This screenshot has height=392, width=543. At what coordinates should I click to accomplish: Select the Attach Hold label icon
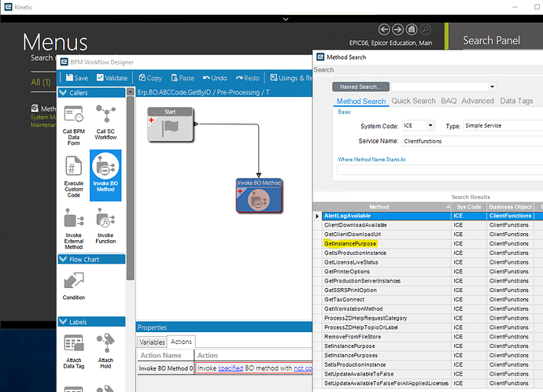(x=105, y=351)
